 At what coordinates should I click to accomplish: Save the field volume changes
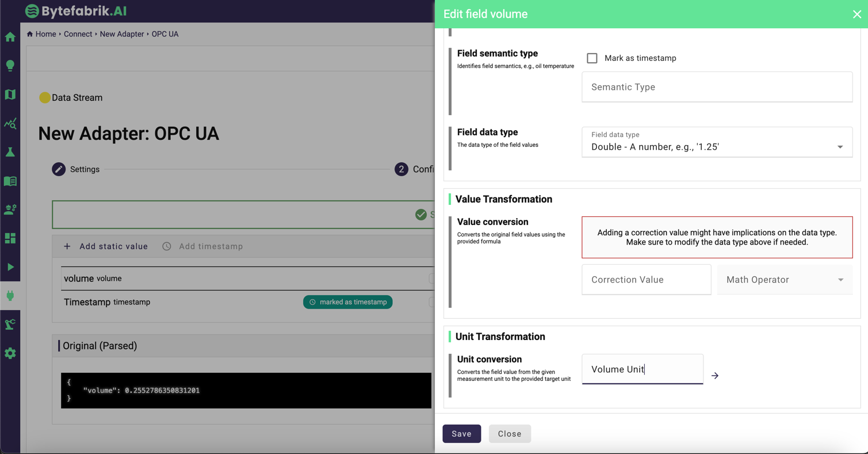tap(461, 434)
